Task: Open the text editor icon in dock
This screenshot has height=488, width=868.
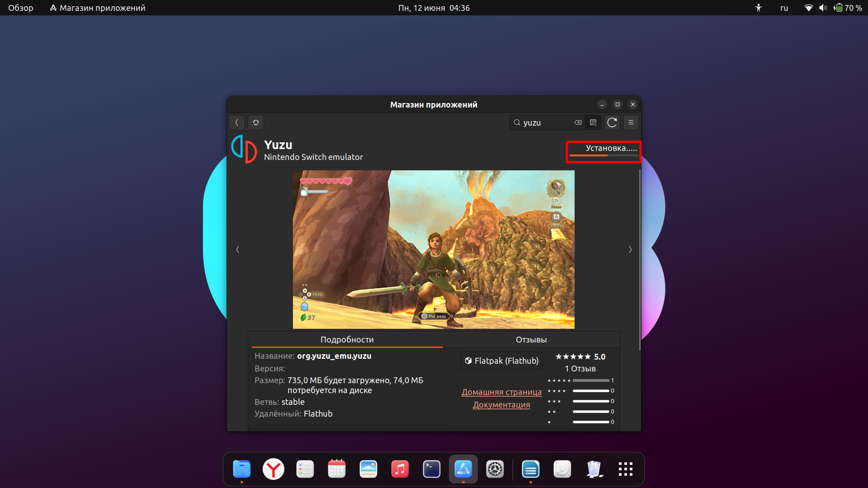Action: coord(530,469)
